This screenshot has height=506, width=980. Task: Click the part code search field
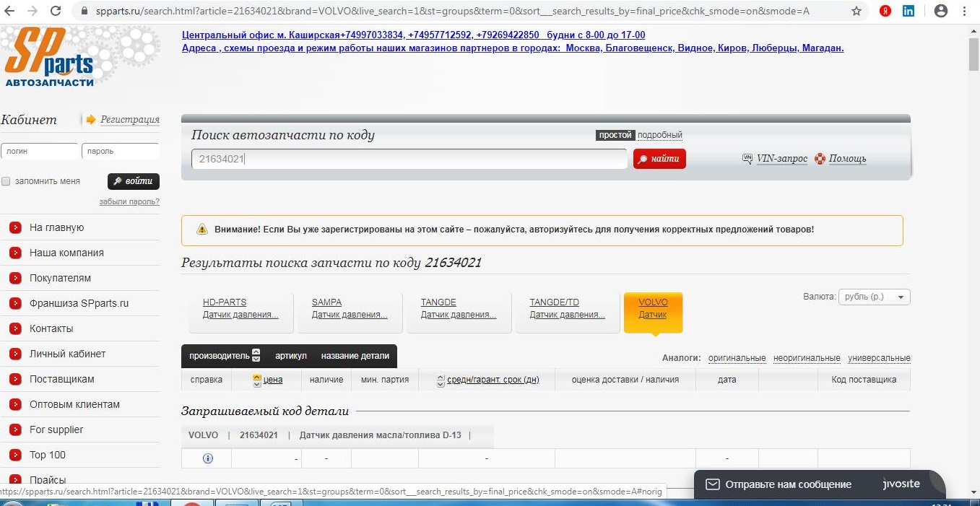pos(409,159)
